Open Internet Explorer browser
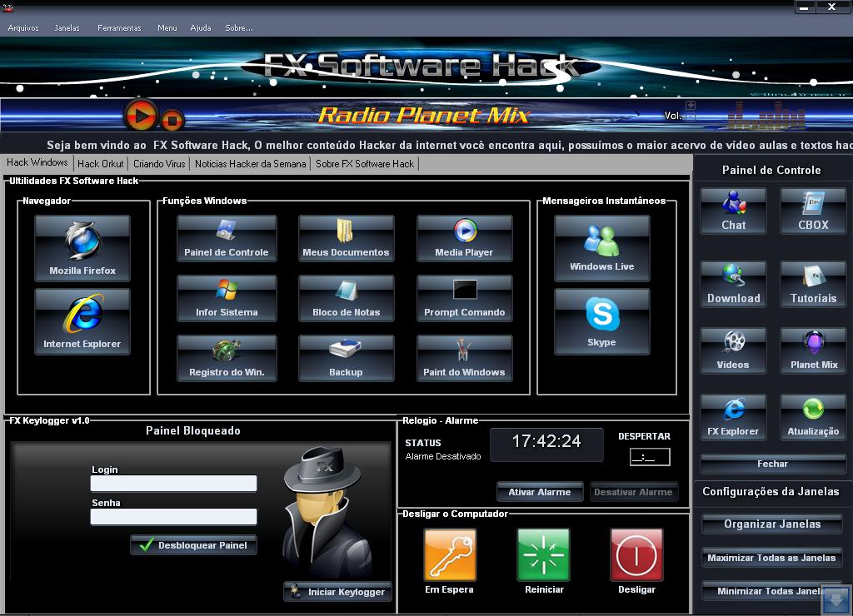The image size is (853, 616). 82,320
